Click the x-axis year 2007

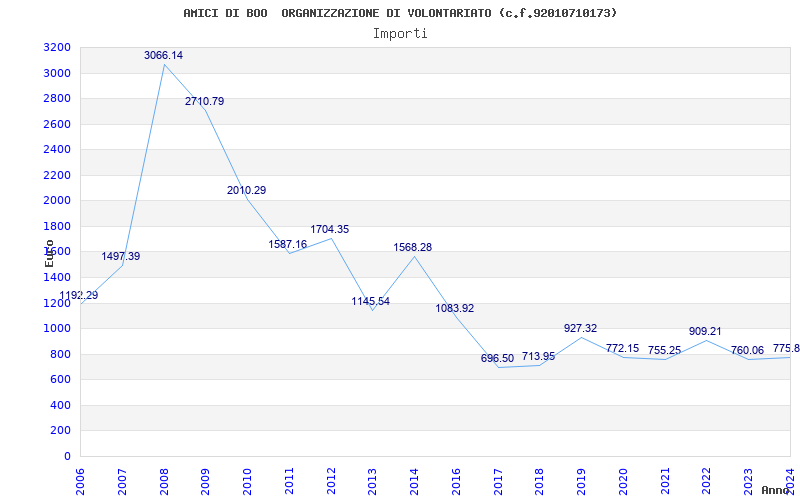(x=122, y=482)
